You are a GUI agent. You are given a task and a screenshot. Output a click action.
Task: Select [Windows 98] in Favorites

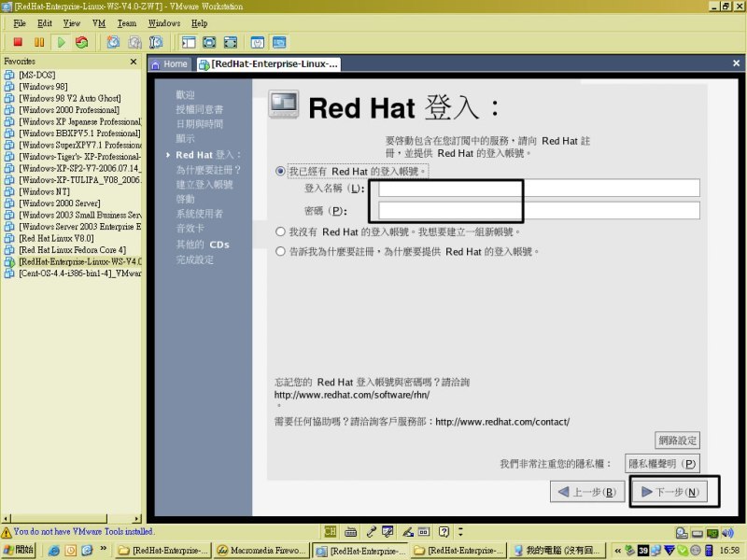[43, 87]
